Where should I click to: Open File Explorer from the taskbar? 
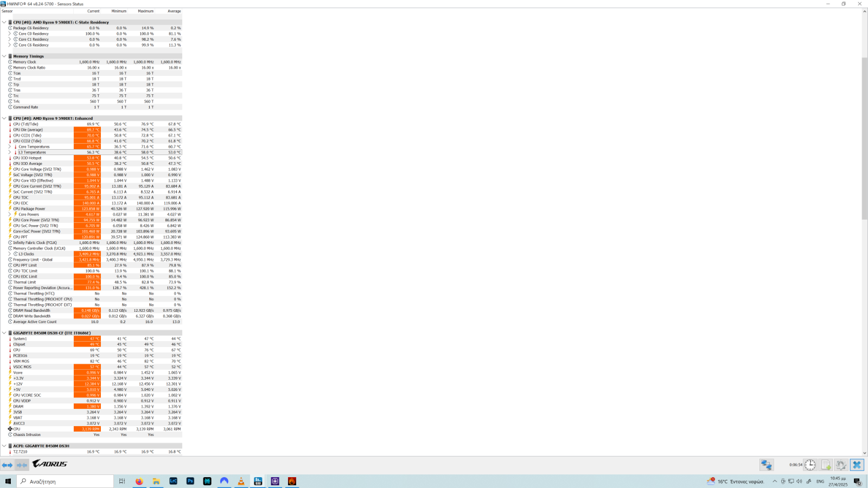156,481
